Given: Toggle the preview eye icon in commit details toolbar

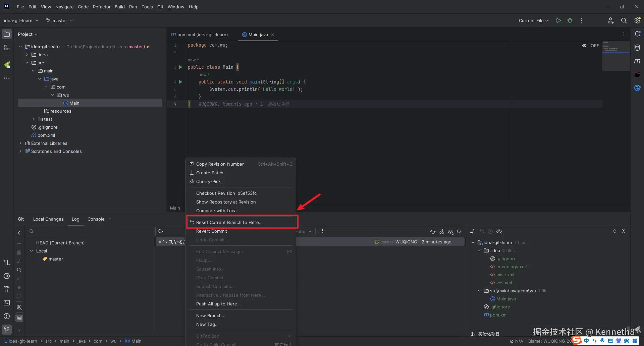Looking at the screenshot, I should (499, 232).
